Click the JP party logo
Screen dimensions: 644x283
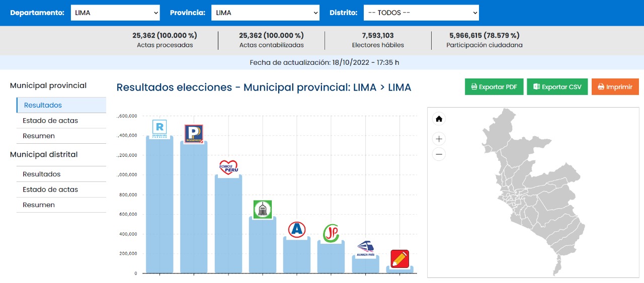[x=331, y=233]
